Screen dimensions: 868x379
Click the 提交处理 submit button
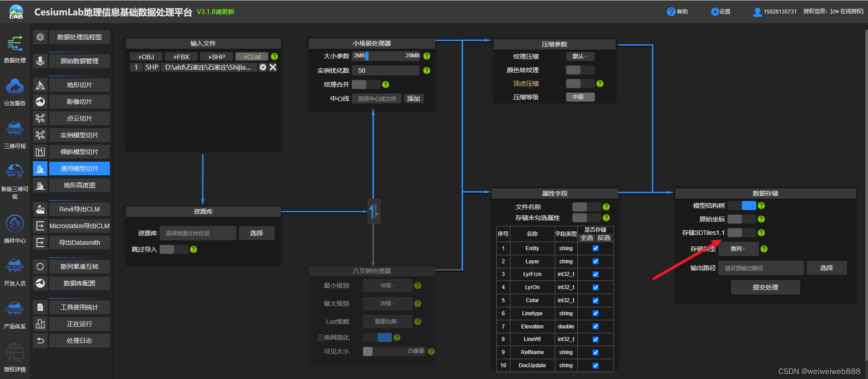coord(765,287)
